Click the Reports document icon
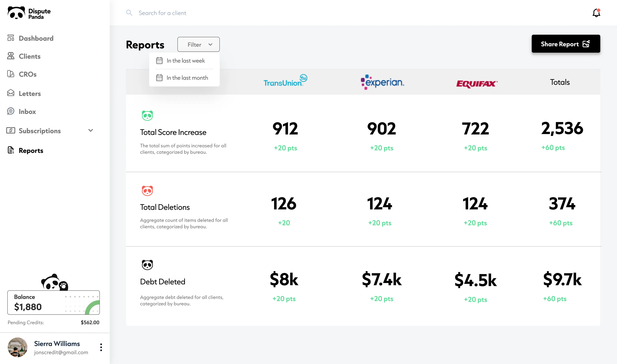The width and height of the screenshot is (617, 364). click(x=11, y=150)
